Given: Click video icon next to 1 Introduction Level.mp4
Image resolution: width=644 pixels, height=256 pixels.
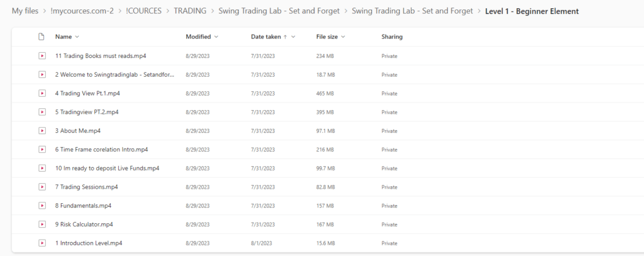Looking at the screenshot, I should (42, 243).
